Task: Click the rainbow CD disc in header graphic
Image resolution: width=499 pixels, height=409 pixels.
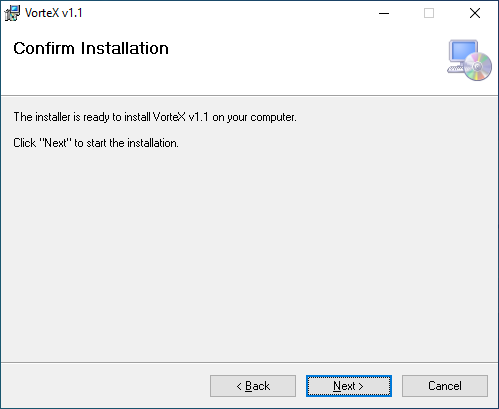Action: click(478, 66)
